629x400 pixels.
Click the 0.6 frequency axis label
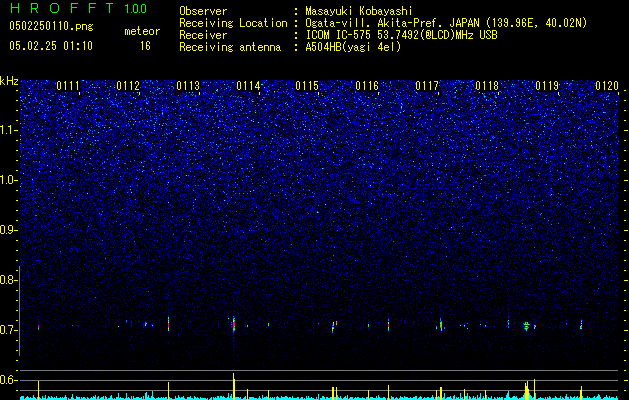click(x=8, y=380)
